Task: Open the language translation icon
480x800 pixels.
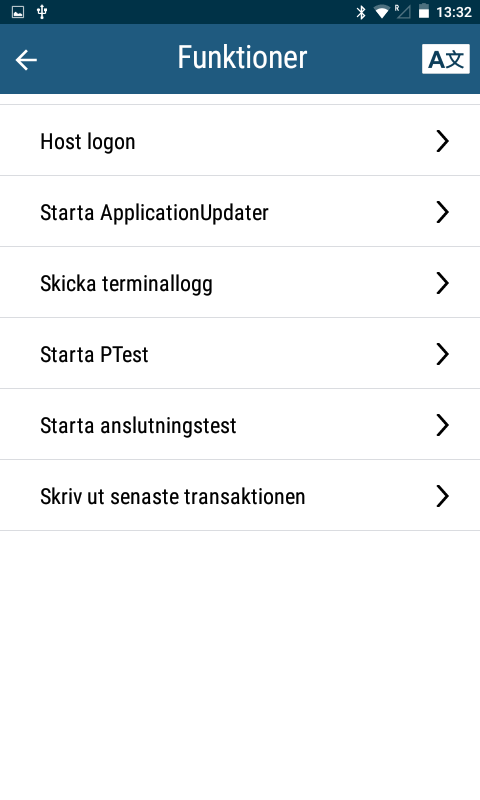Action: pos(445,59)
